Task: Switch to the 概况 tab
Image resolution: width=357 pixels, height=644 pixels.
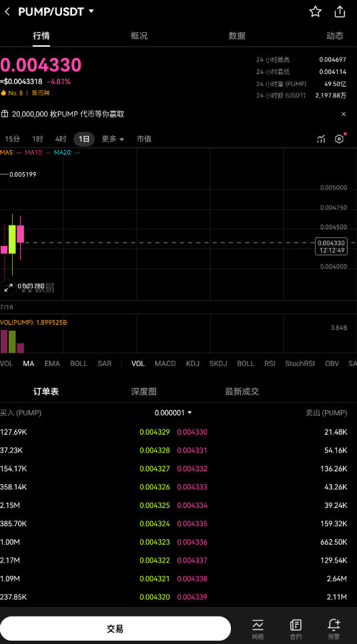Action: (x=139, y=36)
